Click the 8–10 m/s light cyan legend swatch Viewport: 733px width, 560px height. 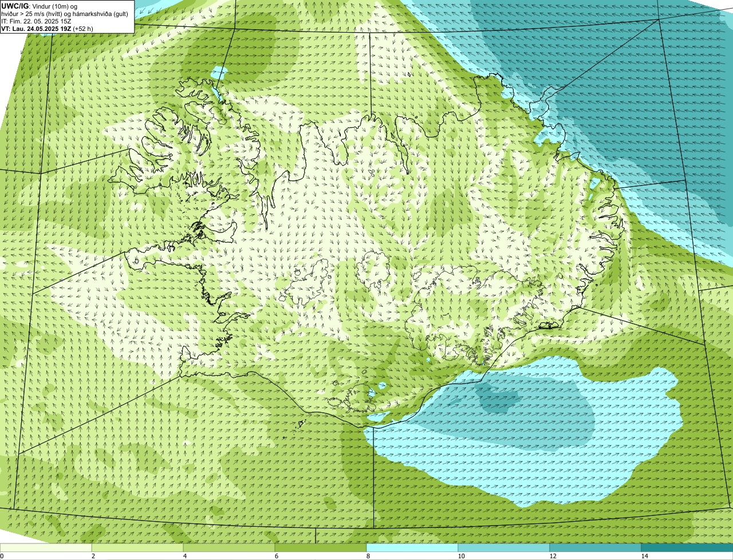tap(412, 548)
